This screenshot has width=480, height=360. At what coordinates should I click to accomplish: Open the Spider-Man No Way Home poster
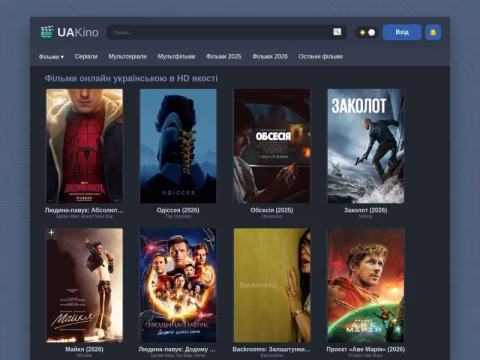178,285
